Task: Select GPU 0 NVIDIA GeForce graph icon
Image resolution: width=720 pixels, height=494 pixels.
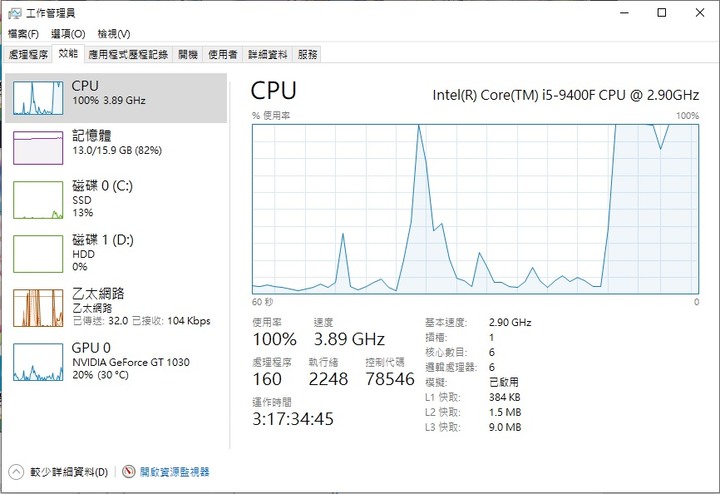Action: (x=38, y=362)
